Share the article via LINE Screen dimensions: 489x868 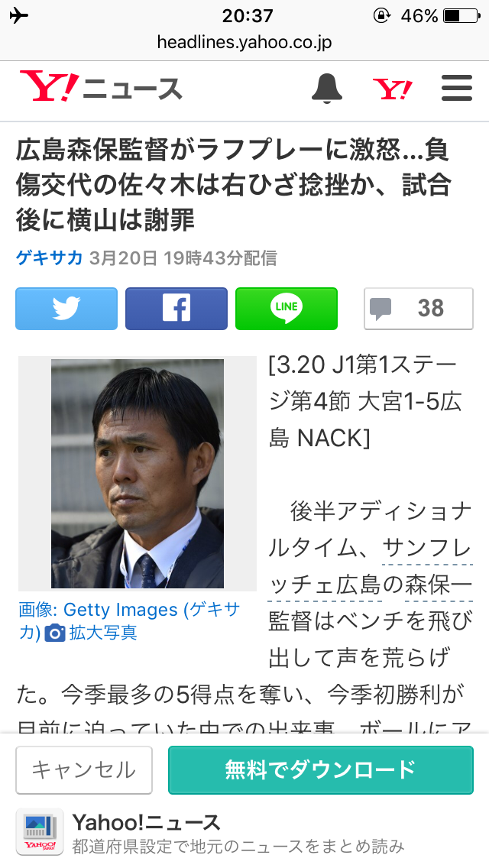pyautogui.click(x=287, y=309)
